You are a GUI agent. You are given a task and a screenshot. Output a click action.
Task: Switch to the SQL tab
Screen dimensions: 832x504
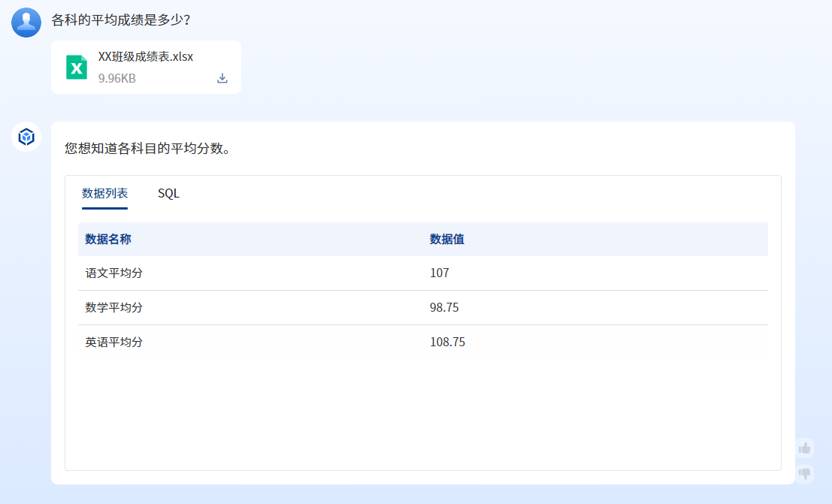click(168, 194)
